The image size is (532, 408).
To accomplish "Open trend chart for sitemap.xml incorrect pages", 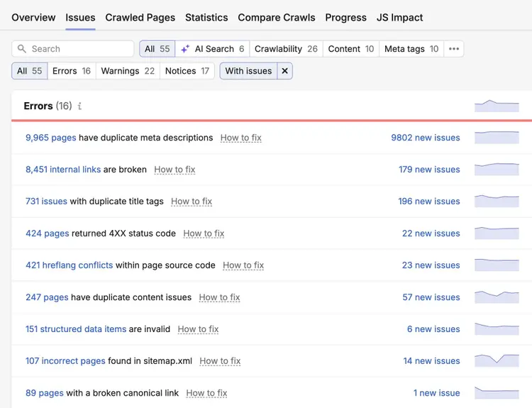I will click(497, 360).
